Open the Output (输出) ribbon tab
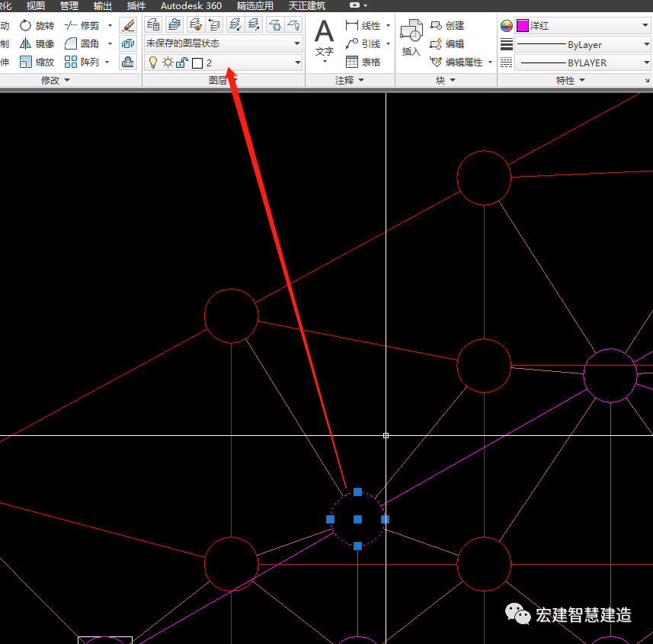Viewport: 653px width, 644px height. click(102, 5)
